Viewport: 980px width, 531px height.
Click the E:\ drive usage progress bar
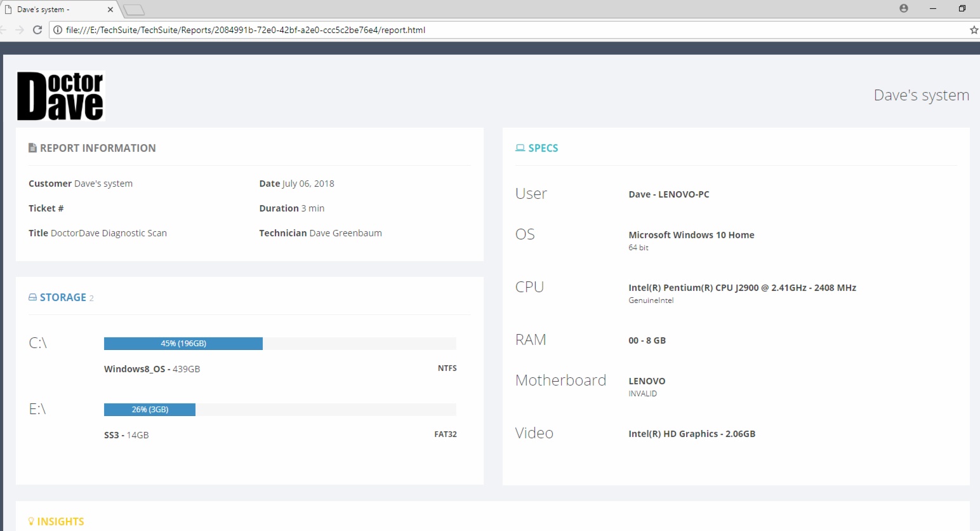pyautogui.click(x=149, y=410)
